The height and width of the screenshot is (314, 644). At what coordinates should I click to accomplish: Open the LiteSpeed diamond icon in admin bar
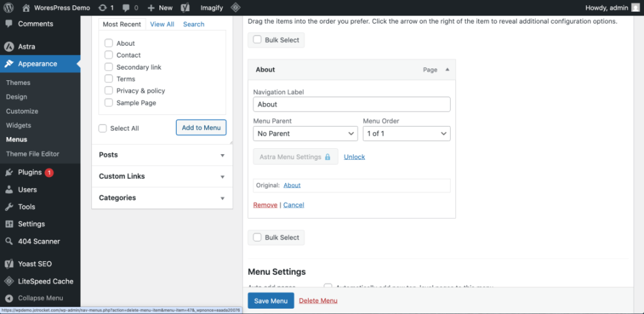tap(236, 7)
